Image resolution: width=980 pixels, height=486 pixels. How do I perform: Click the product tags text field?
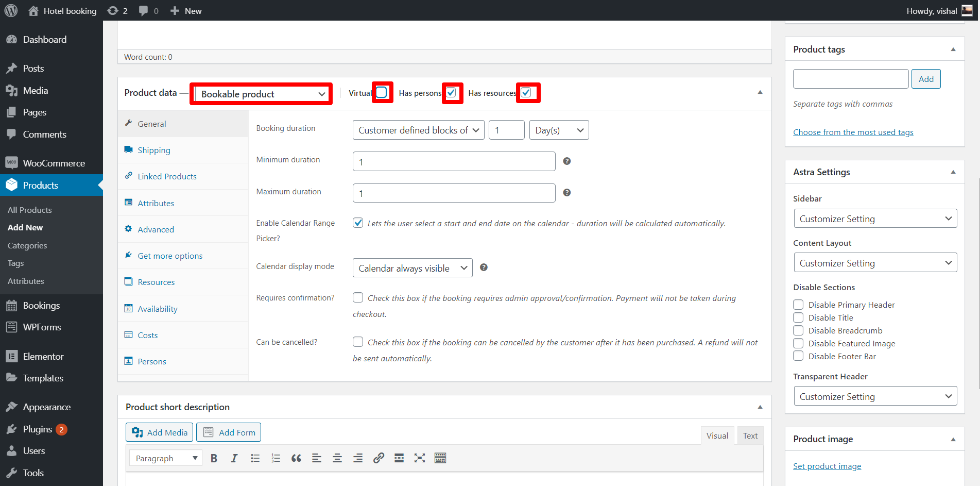851,79
